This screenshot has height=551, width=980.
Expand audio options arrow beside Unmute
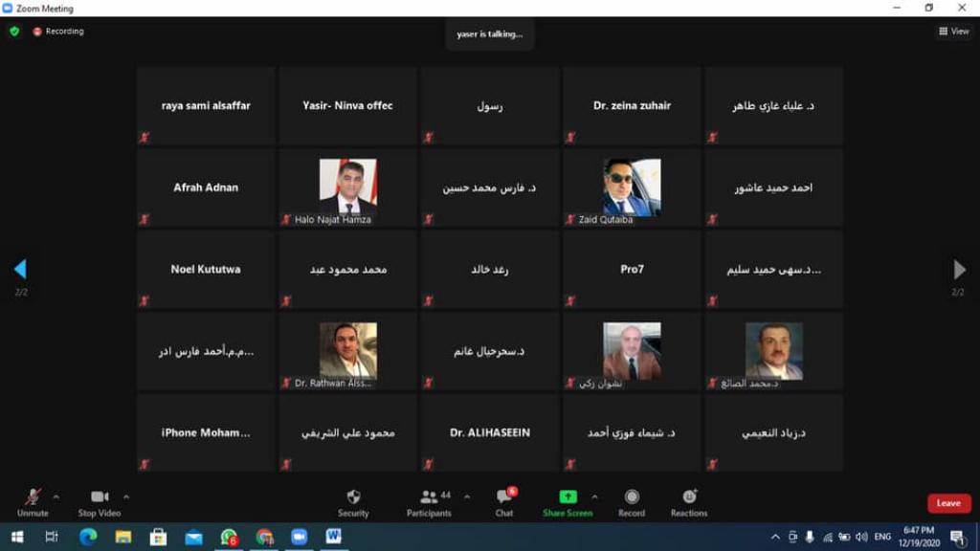56,496
